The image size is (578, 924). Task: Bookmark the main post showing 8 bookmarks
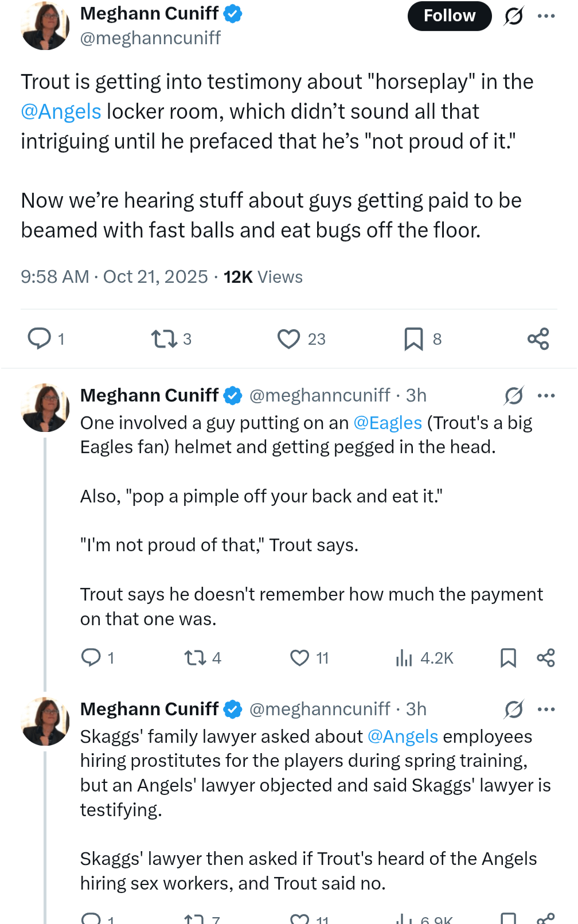(413, 338)
